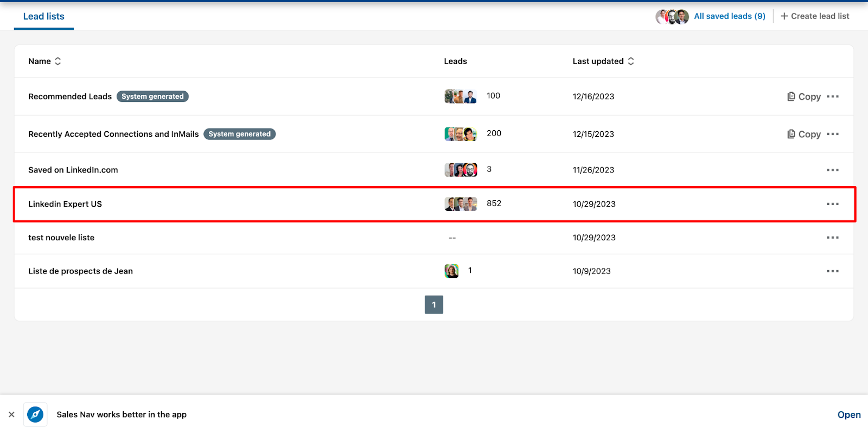
Task: Open the Recommended Leads list
Action: click(x=70, y=97)
